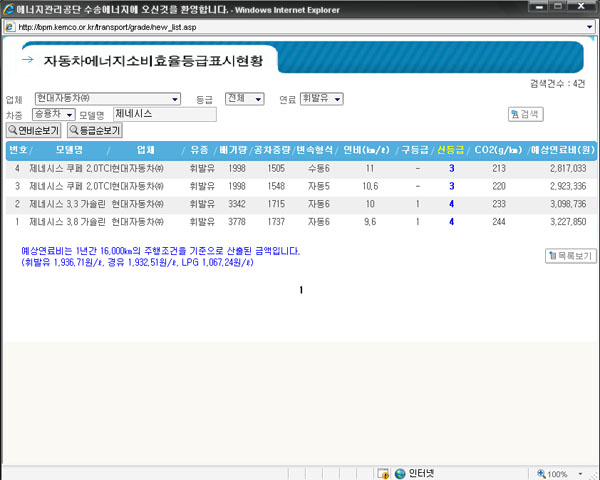Click 제네시스 쿠페 2.0TCI model in row 4
This screenshot has height=480, width=600.
point(70,168)
